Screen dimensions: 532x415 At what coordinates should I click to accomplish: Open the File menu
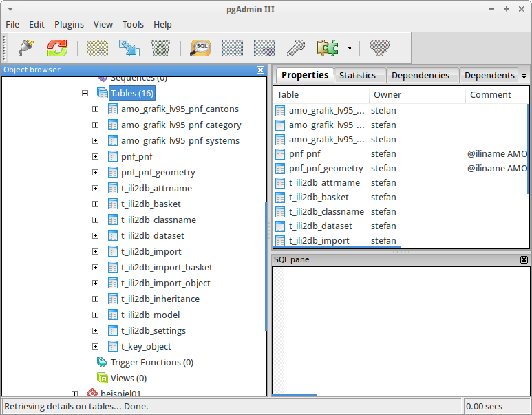coord(12,24)
